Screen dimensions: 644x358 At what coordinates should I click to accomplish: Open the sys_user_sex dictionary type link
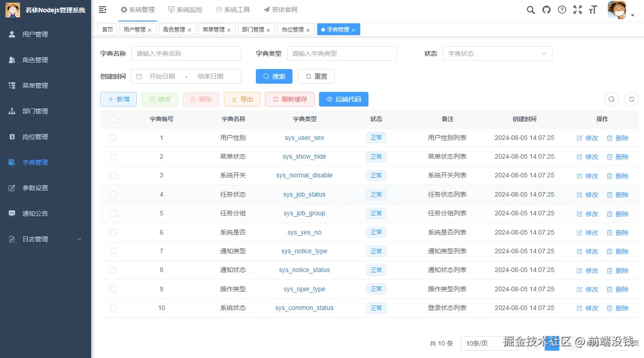tap(304, 138)
